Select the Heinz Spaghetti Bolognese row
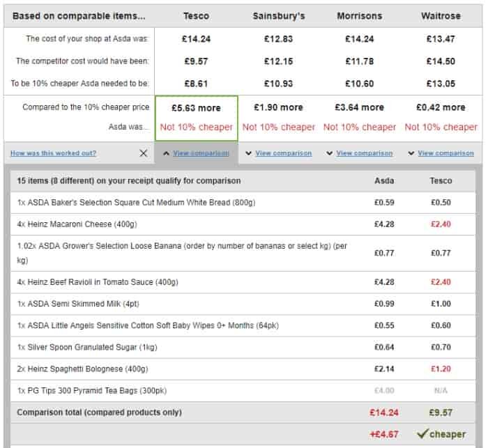Screen dimensions: 488x448 243,369
